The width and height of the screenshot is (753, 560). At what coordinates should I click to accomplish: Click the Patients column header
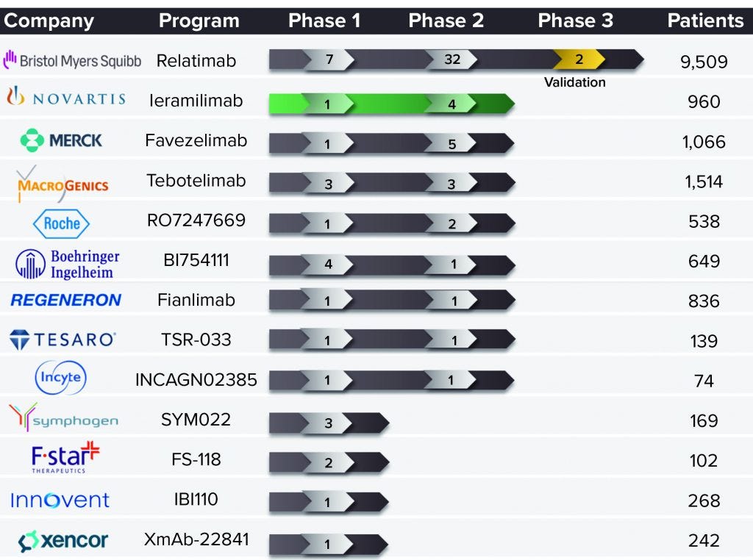point(705,21)
